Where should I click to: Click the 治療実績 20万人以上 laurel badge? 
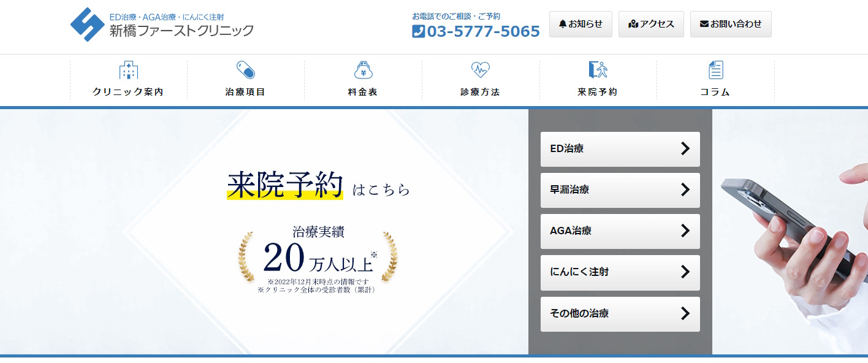click(x=318, y=258)
